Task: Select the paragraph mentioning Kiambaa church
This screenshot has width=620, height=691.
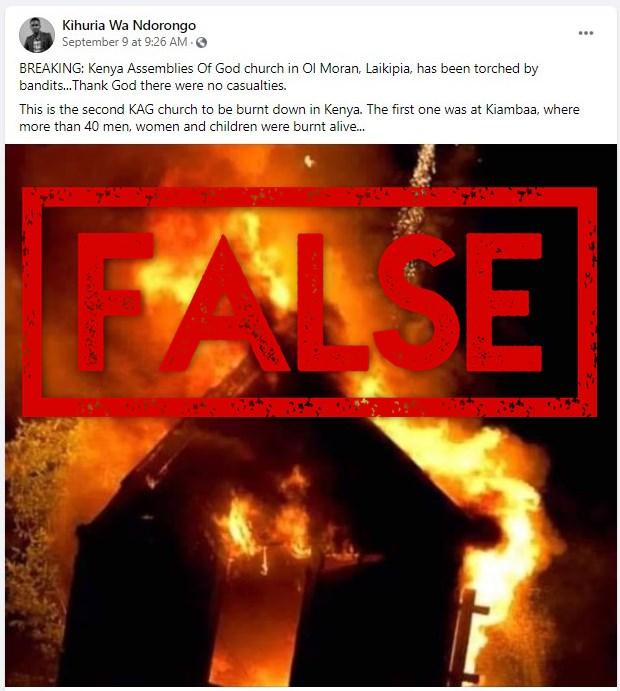Action: pyautogui.click(x=299, y=118)
